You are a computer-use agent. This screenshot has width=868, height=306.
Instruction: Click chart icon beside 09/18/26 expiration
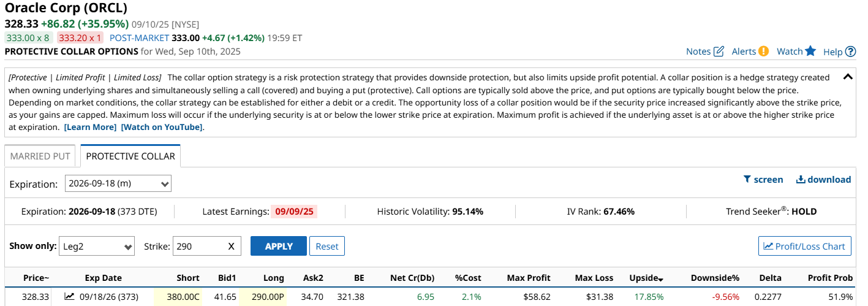point(70,297)
